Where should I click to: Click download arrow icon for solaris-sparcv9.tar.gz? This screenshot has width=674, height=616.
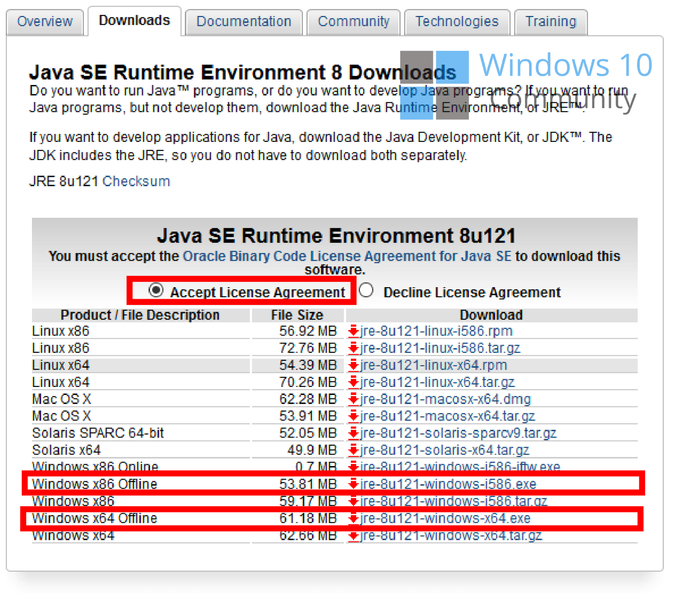pos(353,433)
